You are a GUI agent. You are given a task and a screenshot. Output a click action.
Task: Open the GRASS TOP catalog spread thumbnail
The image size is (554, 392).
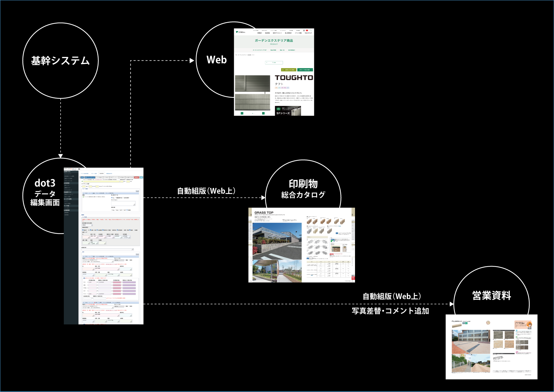click(x=302, y=245)
